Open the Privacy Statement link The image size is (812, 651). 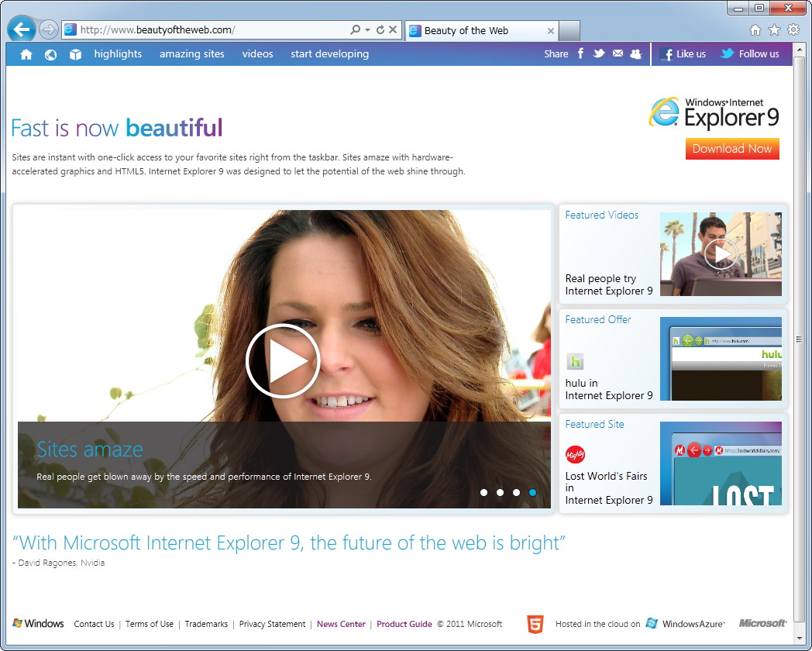pyautogui.click(x=272, y=624)
